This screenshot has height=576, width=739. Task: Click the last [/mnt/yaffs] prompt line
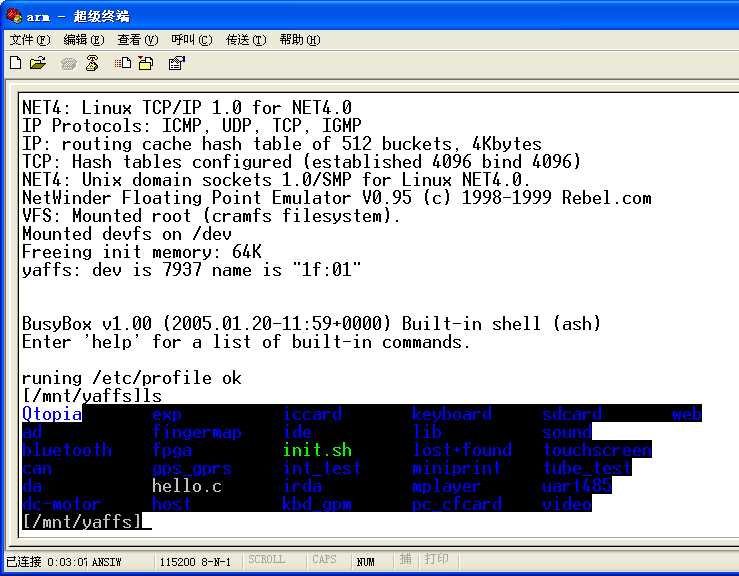pyautogui.click(x=82, y=521)
